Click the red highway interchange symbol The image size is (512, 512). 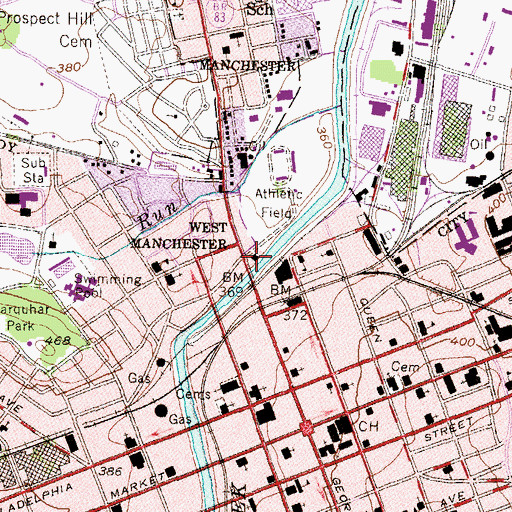(306, 427)
